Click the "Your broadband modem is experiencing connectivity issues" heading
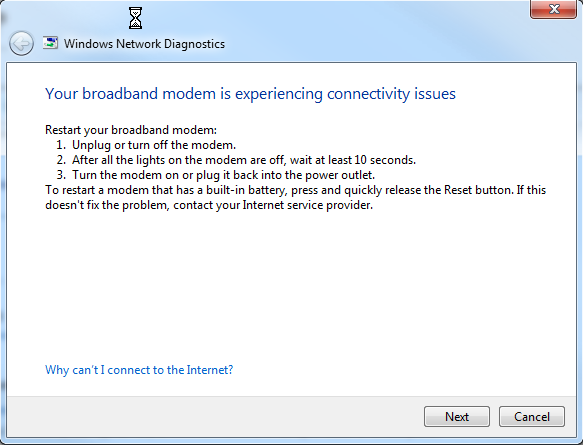The width and height of the screenshot is (583, 445). [250, 94]
